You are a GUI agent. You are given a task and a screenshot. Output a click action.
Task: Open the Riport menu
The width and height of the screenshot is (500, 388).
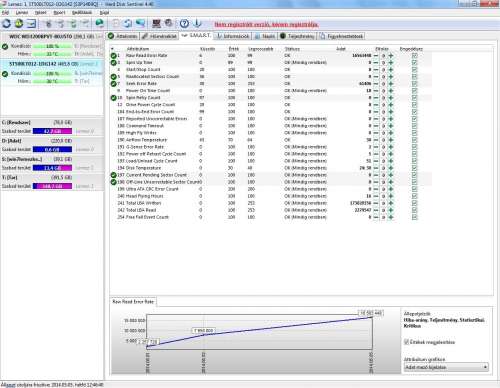pyautogui.click(x=59, y=13)
